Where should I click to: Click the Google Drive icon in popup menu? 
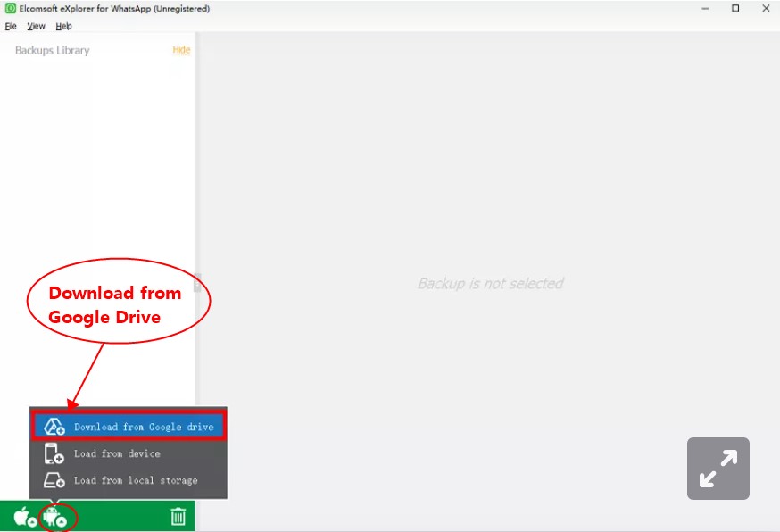[x=54, y=427]
